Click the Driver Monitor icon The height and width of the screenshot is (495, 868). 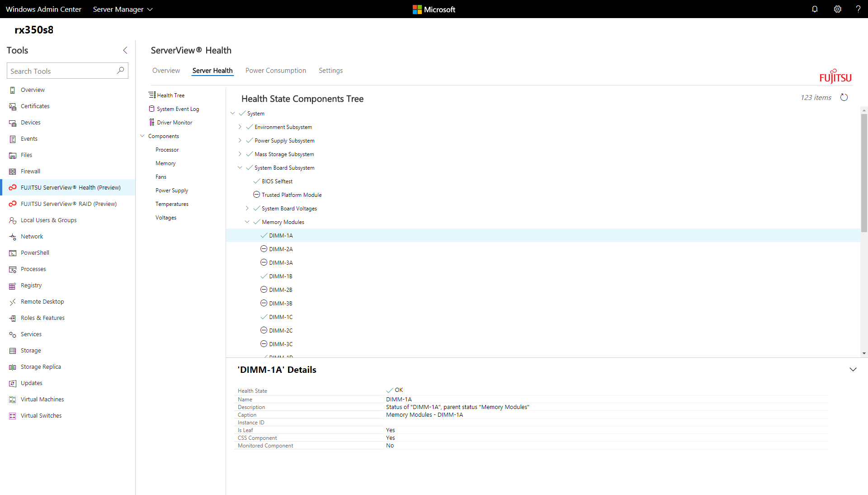151,122
